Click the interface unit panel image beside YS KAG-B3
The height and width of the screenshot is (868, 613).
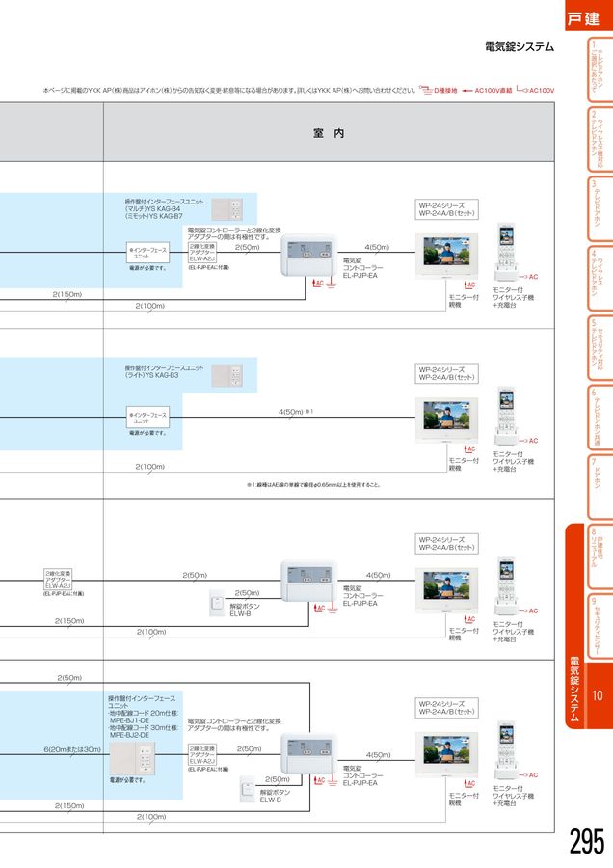coord(227,375)
